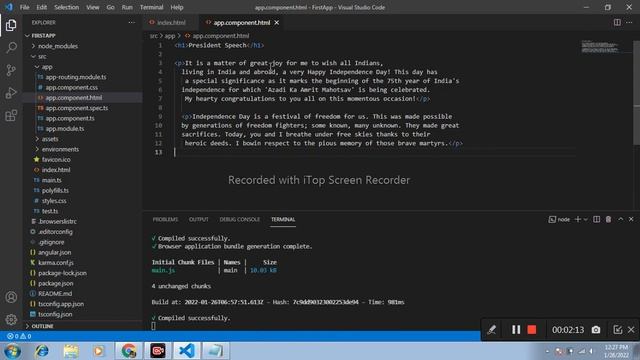
Task: Switch to the OUTPUT panel tab
Action: coord(199,219)
